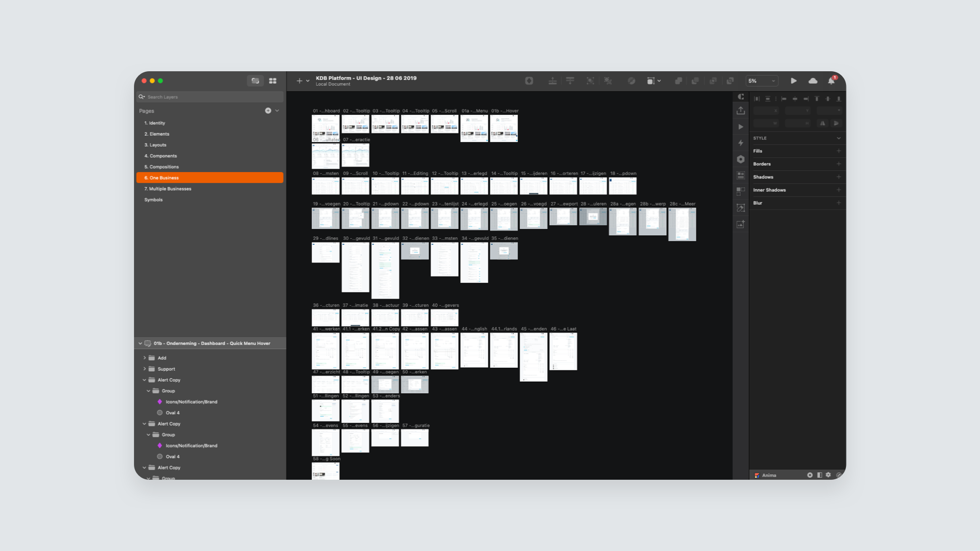Align layers to left edge
The image size is (980, 551).
pyautogui.click(x=784, y=99)
